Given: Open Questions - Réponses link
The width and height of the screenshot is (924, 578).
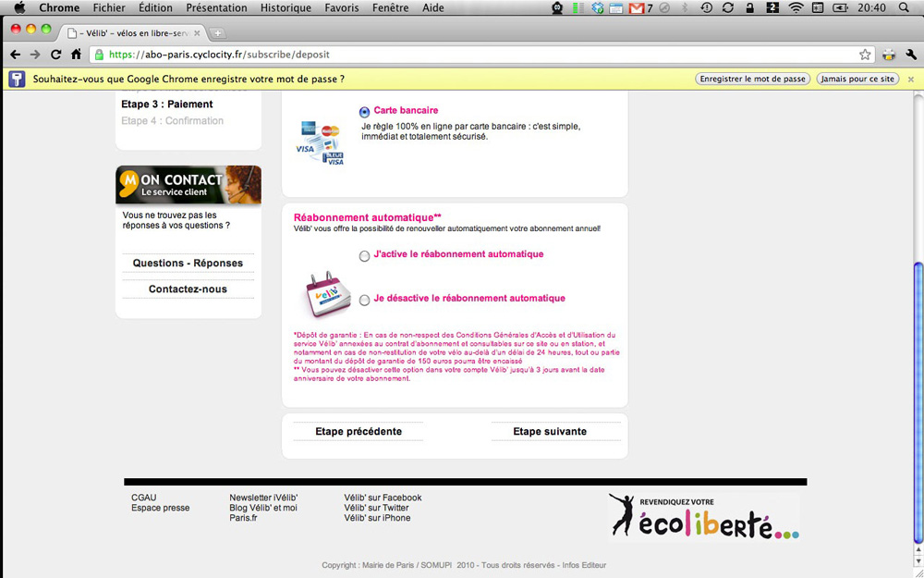Looking at the screenshot, I should point(188,264).
